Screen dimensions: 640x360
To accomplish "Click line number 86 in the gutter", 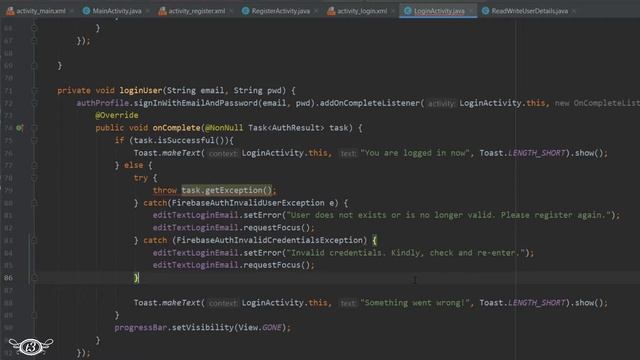I will (x=8, y=278).
